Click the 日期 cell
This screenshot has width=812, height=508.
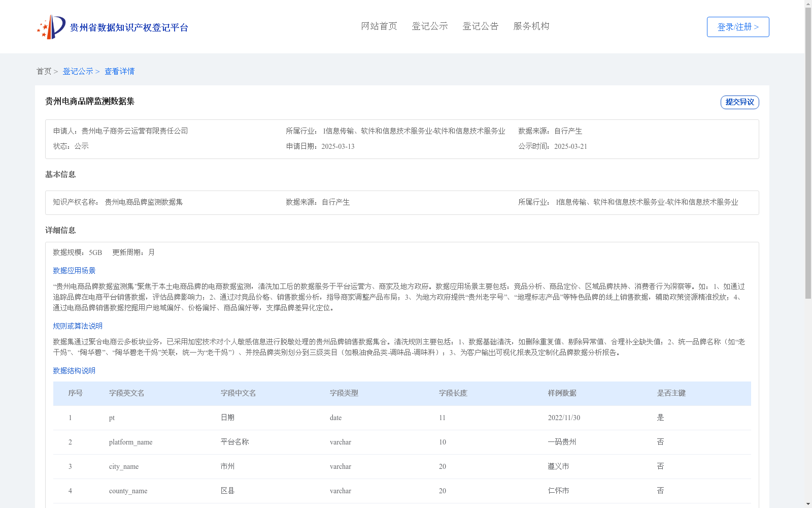pos(228,418)
